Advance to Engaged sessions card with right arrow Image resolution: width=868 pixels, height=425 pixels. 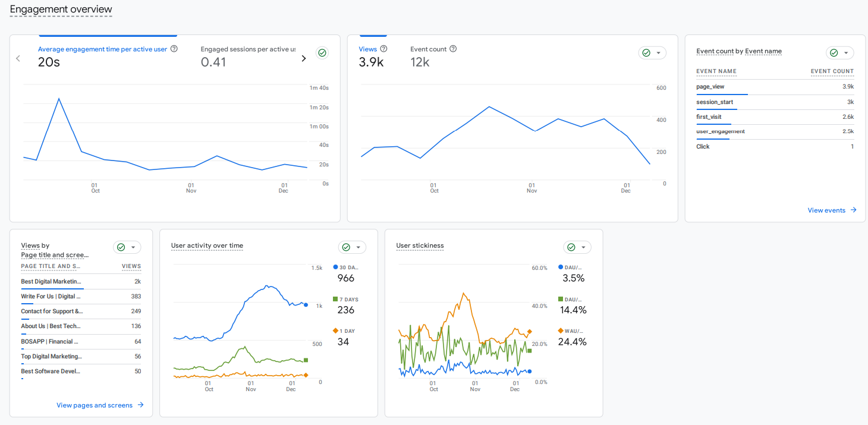click(303, 58)
